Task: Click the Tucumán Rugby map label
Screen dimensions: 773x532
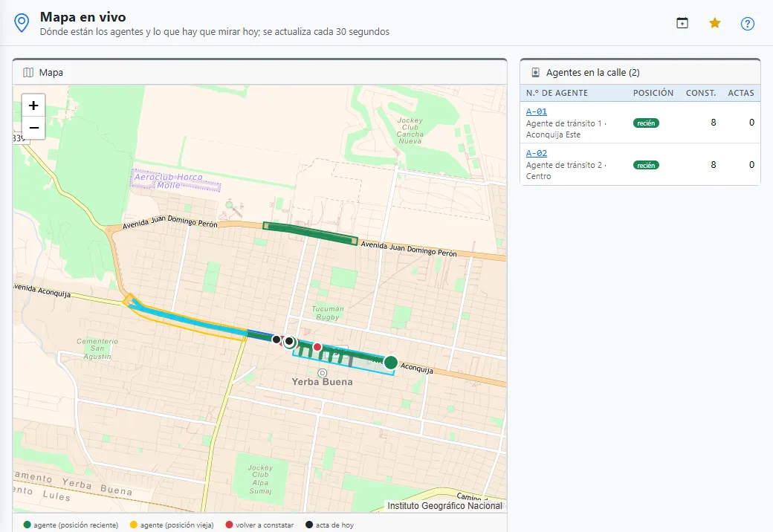Action: pyautogui.click(x=328, y=313)
